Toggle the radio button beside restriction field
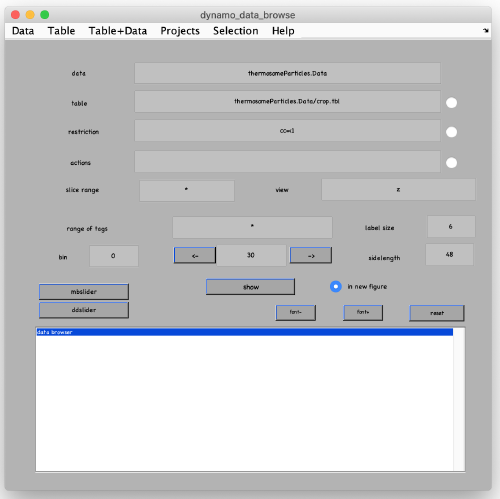Screen dimensions: 500x499 (x=452, y=132)
